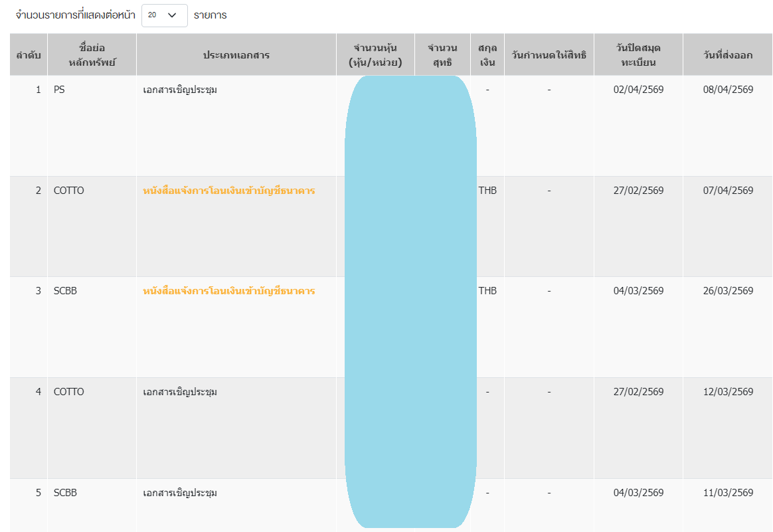This screenshot has width=773, height=532.
Task: Click the วันที่ส่งออก column header
Action: click(728, 55)
